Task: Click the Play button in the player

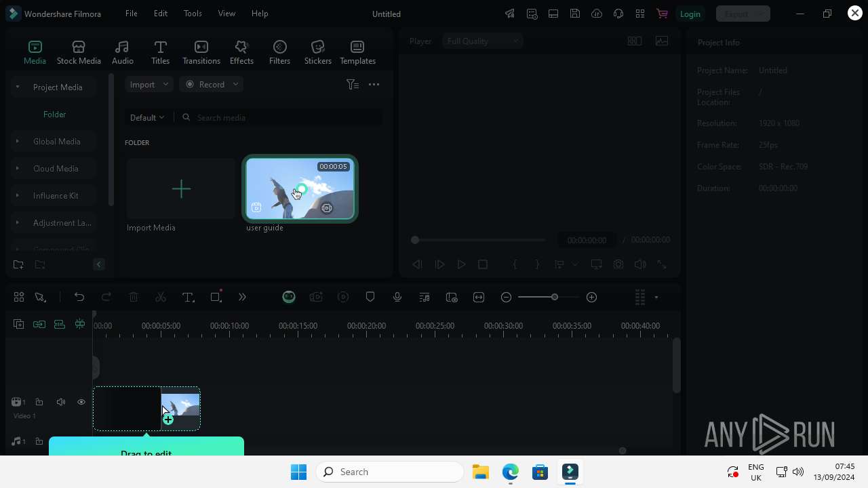Action: (461, 264)
